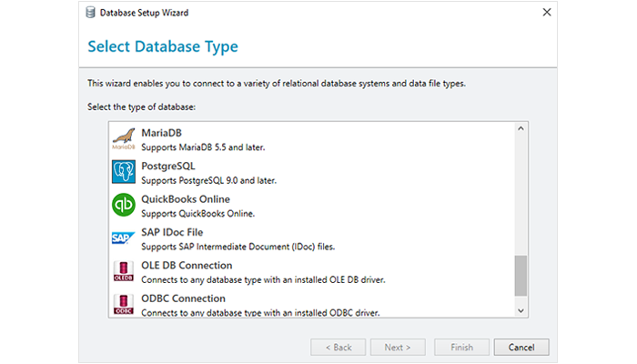Click the MariaDB seal logo icon
The width and height of the screenshot is (637, 364).
tap(123, 139)
